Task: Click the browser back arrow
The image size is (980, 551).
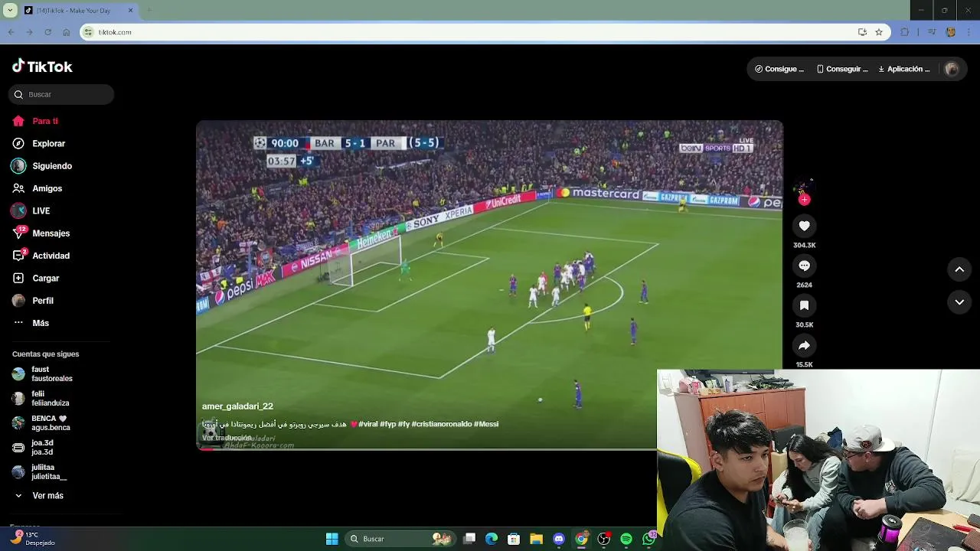Action: click(x=11, y=32)
